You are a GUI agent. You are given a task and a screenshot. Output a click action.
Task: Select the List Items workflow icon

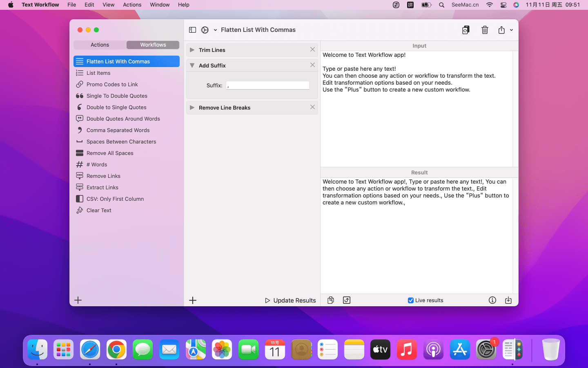pos(80,73)
